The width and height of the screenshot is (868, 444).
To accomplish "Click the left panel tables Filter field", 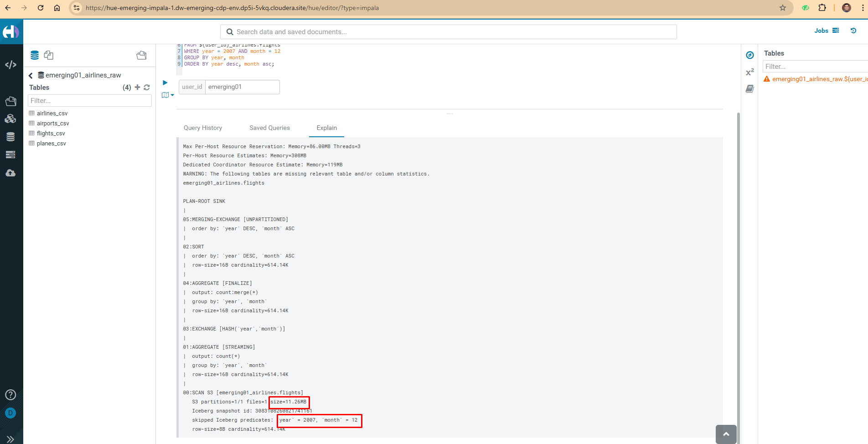I will click(90, 101).
